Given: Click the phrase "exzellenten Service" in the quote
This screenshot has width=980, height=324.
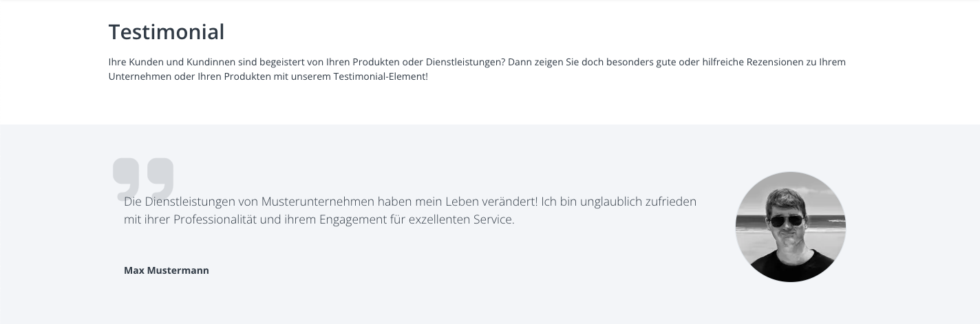Looking at the screenshot, I should [x=462, y=220].
